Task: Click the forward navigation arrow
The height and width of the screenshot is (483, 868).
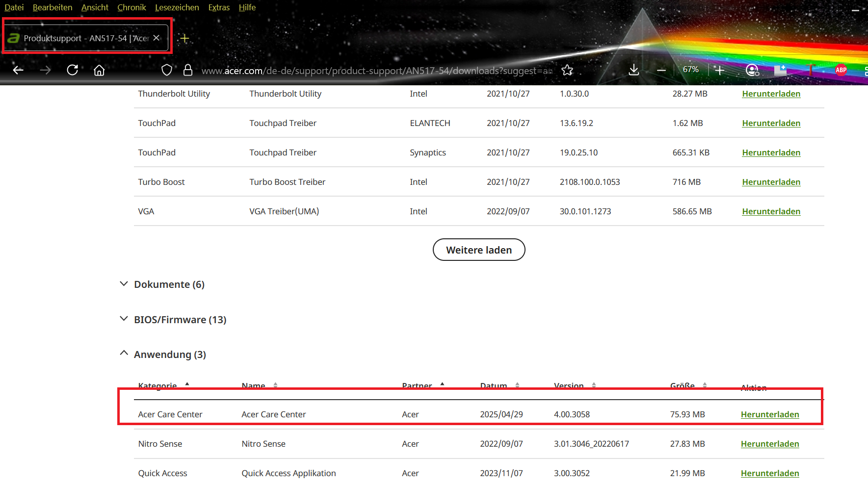Action: click(x=45, y=70)
